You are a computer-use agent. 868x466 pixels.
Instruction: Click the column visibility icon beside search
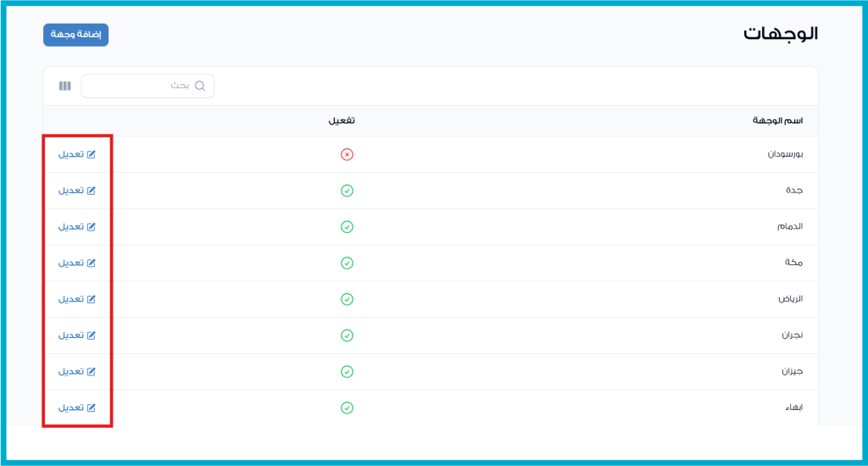point(65,86)
